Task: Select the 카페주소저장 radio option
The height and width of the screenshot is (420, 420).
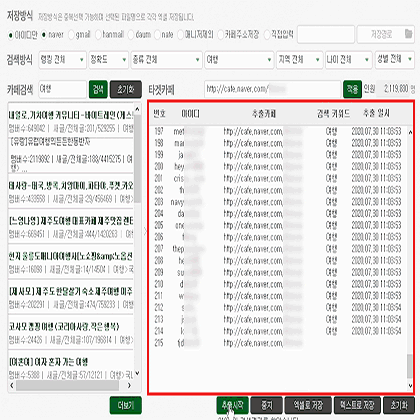Action: 220,35
